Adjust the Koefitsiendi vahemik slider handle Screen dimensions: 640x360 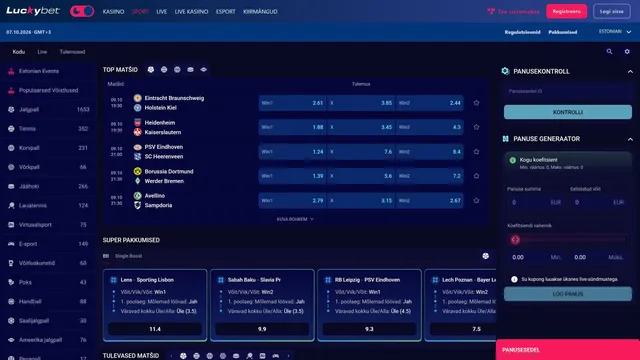(515, 240)
